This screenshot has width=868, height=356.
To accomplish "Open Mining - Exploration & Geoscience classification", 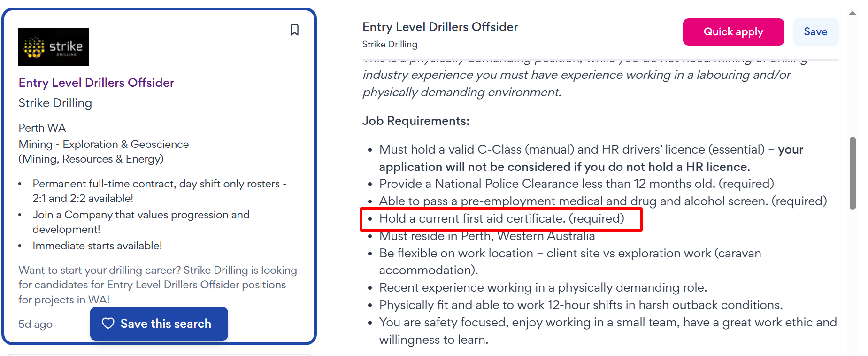I will (x=104, y=144).
